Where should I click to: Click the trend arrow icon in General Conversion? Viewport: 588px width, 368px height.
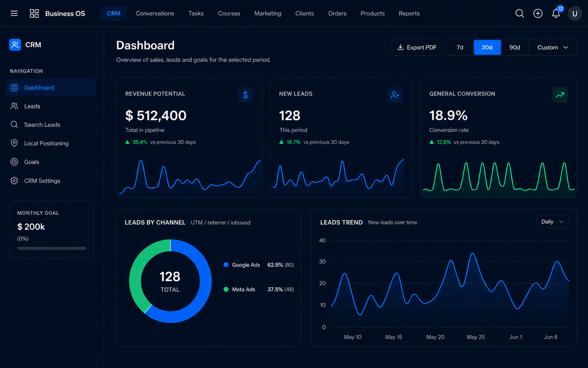[560, 95]
